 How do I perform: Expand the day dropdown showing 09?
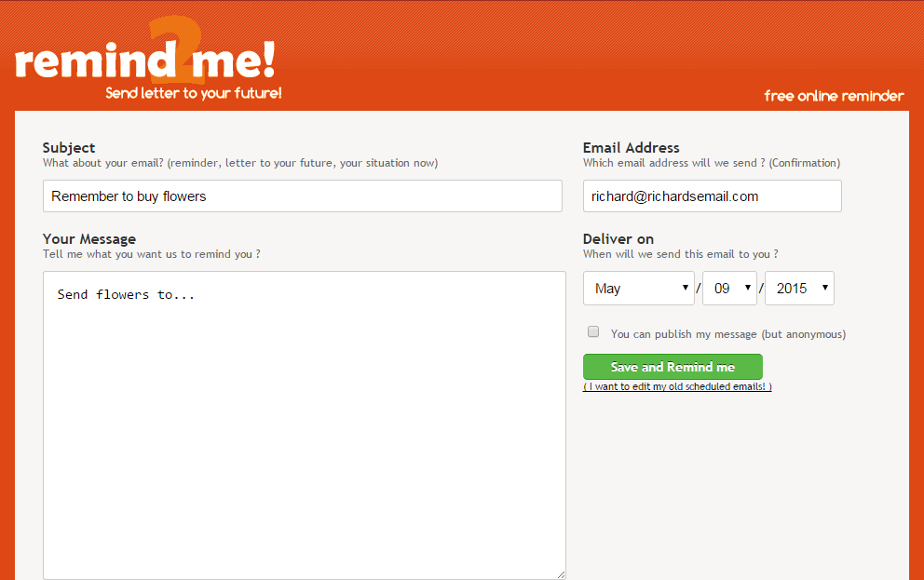click(x=729, y=289)
